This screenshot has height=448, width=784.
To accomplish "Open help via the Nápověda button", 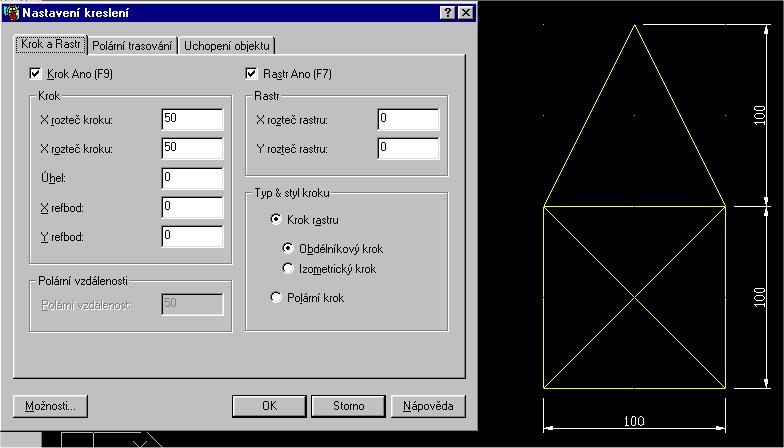I will pos(428,406).
